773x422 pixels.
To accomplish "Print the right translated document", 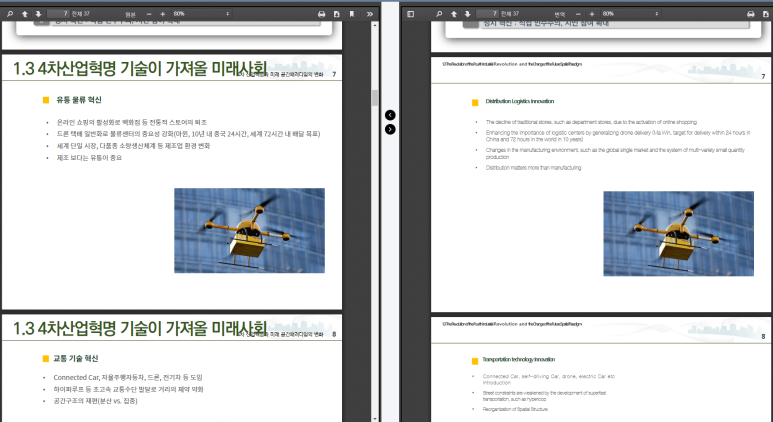I will (750, 14).
